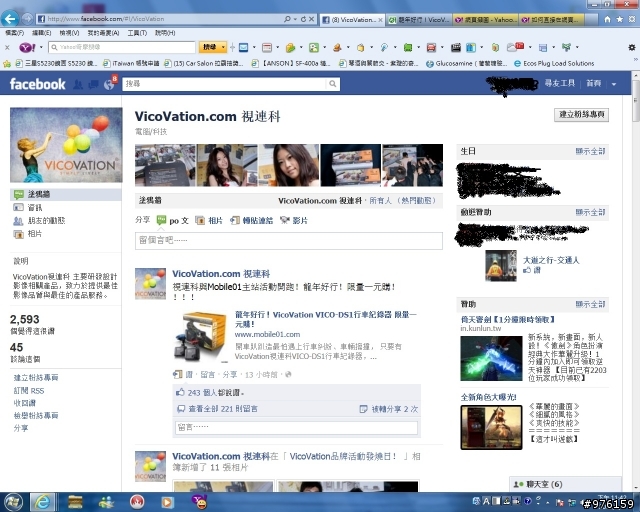This screenshot has width=640, height=512.
Task: Open Facebook notifications globe icon
Action: click(x=109, y=85)
